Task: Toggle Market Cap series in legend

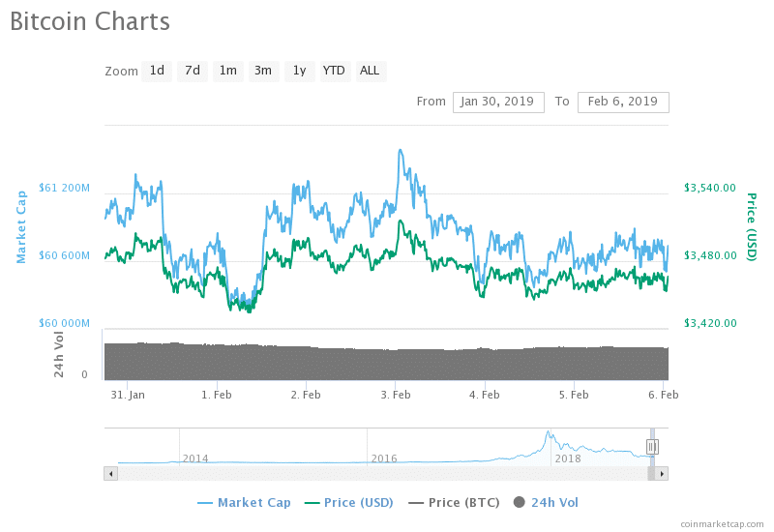Action: pyautogui.click(x=245, y=502)
